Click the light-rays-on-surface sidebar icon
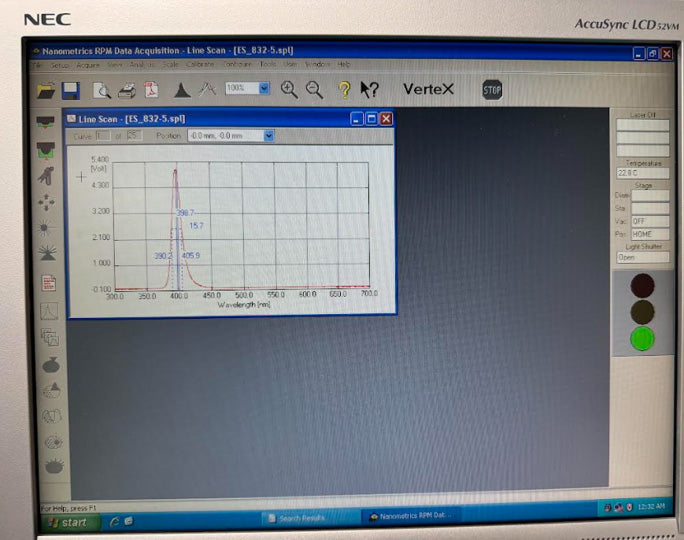The height and width of the screenshot is (540, 684). click(48, 253)
